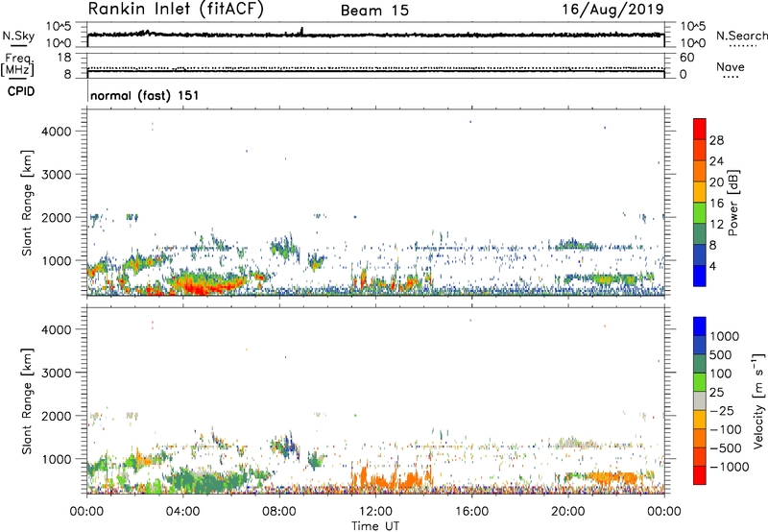768x532 pixels.
Task: Click the '4' tick on the power colorbar
Action: 713,266
